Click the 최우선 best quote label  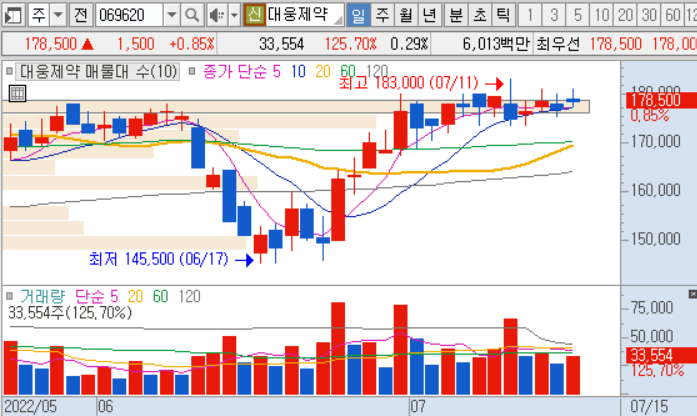pos(558,44)
